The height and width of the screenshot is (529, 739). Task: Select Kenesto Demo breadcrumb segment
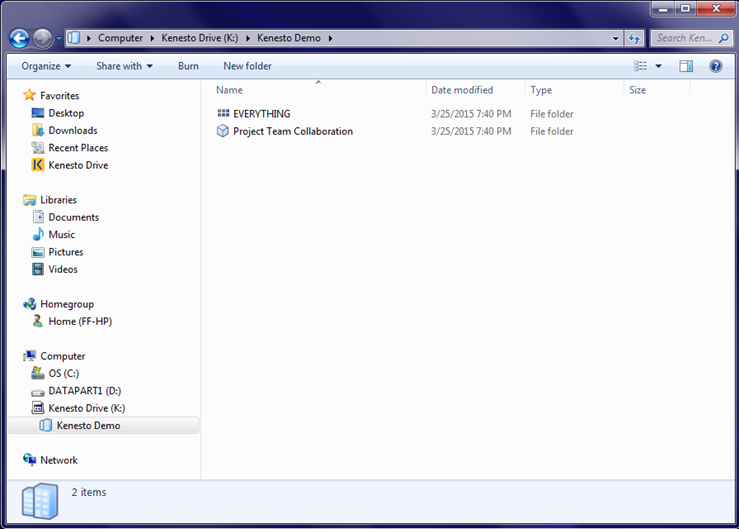tap(288, 38)
